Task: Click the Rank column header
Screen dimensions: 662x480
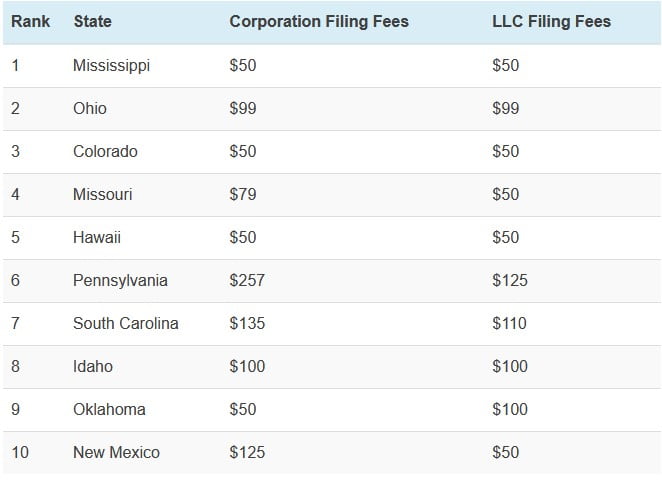Action: (31, 21)
